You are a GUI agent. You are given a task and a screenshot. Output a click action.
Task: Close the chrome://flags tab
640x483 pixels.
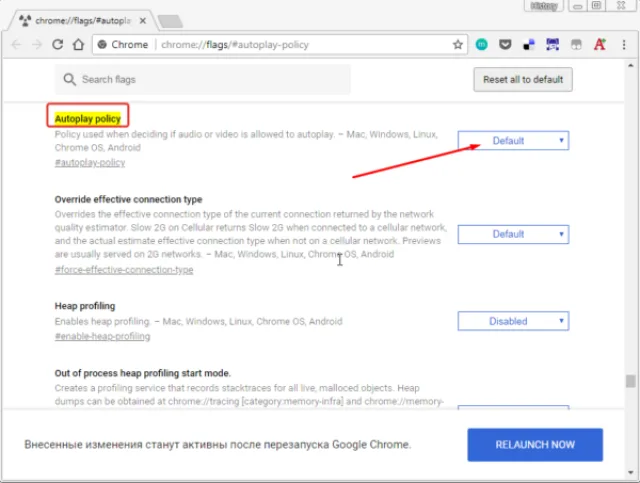(142, 21)
